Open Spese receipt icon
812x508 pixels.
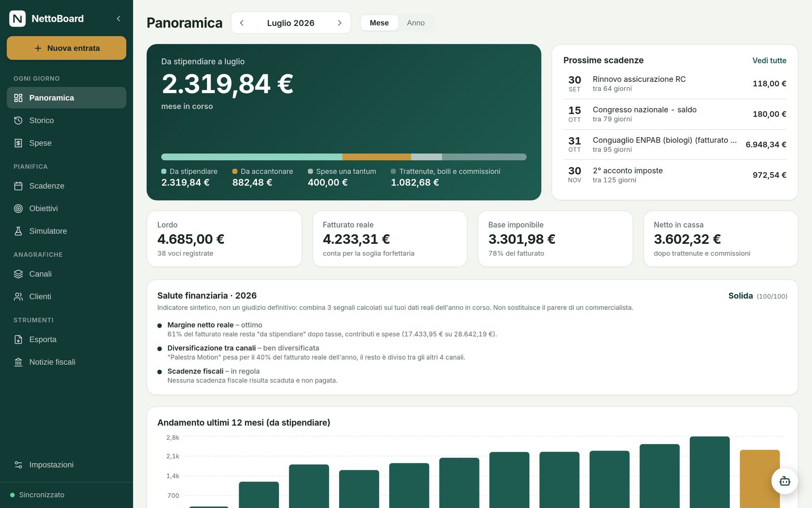(18, 143)
